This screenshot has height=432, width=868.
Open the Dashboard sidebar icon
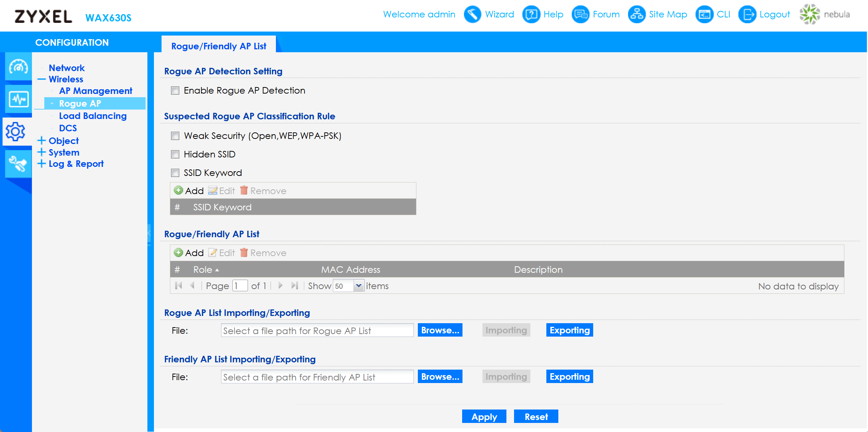point(18,67)
